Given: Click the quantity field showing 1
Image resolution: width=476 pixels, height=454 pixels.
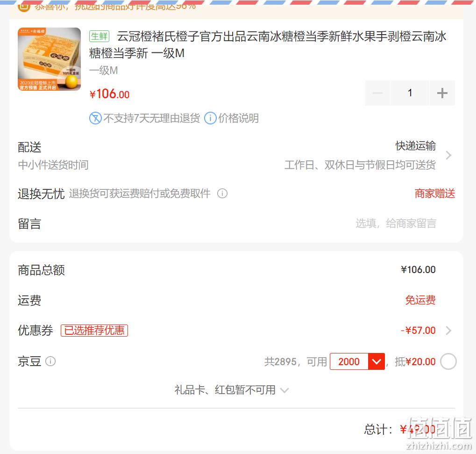Looking at the screenshot, I should click(410, 93).
